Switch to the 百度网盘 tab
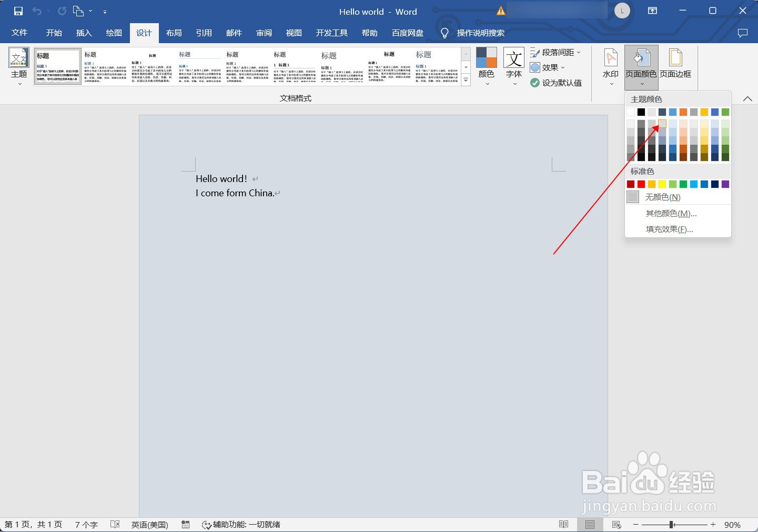This screenshot has width=758, height=532. coord(407,33)
